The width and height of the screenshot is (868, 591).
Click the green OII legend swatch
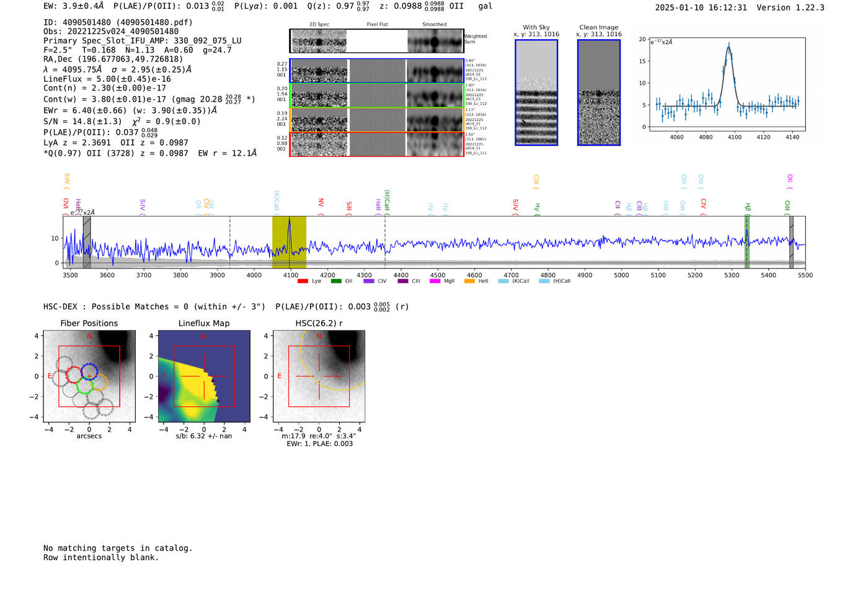336,282
